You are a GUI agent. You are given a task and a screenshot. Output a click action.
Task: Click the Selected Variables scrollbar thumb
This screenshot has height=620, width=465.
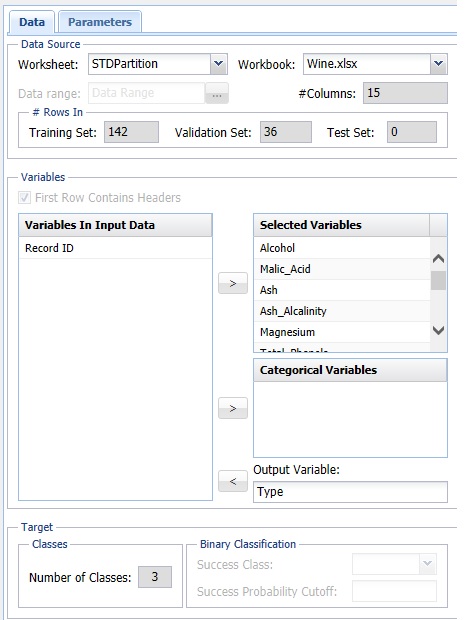(439, 281)
